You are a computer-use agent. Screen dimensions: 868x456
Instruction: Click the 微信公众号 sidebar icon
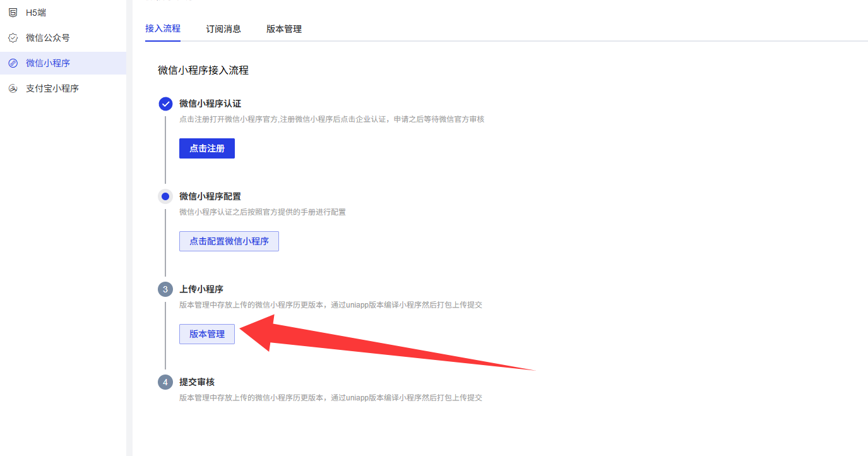(x=13, y=38)
